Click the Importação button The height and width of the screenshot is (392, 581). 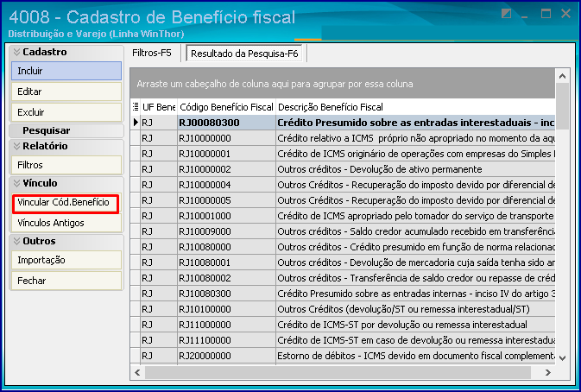66,260
